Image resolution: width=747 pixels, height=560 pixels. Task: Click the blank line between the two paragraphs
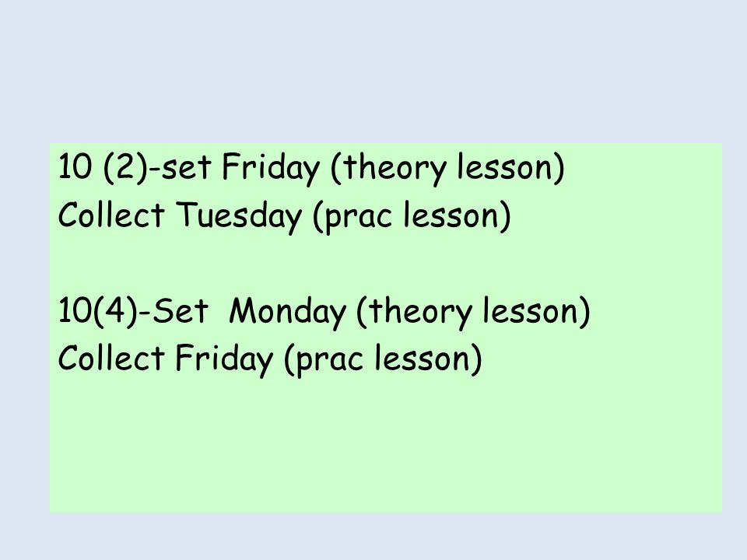(386, 264)
